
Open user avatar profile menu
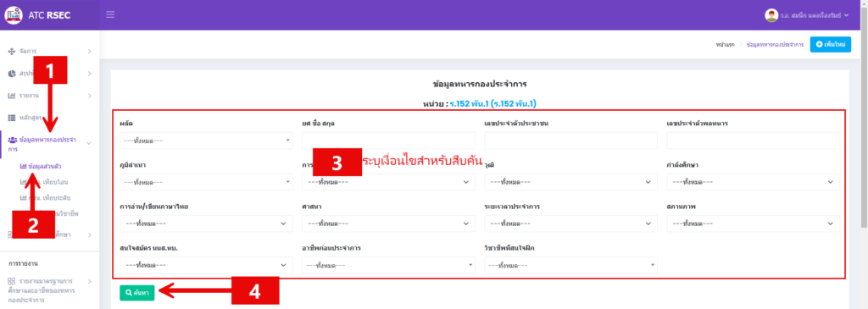[771, 15]
